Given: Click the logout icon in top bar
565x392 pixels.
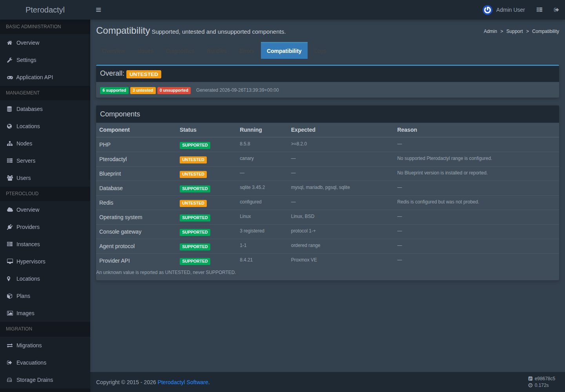Looking at the screenshot, I should click(x=556, y=10).
